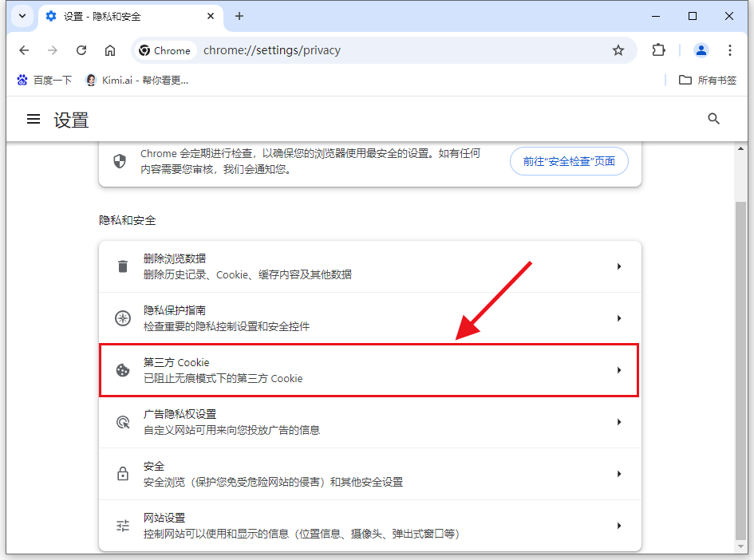Screen dimensions: 754x560
Task: Open 第三方 Cookie settings
Action: click(x=369, y=370)
